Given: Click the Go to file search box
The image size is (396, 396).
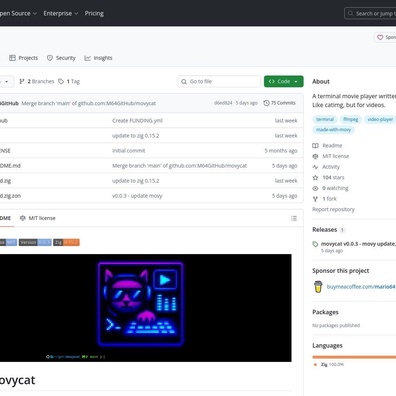Looking at the screenshot, I should tap(219, 81).
